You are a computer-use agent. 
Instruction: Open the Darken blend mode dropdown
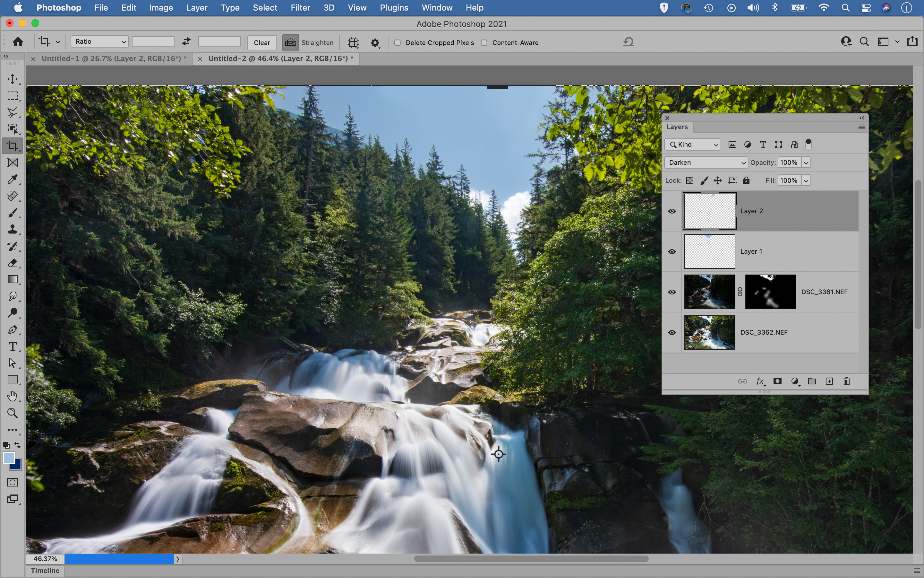pyautogui.click(x=706, y=162)
